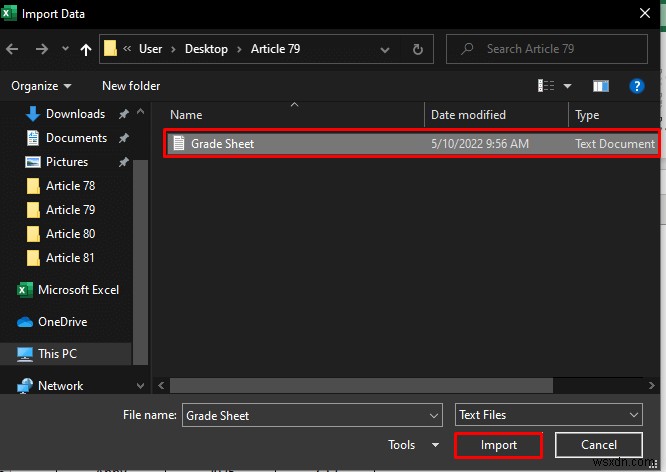The image size is (666, 472).
Task: Select This PC in navigation pane
Action: pyautogui.click(x=57, y=353)
